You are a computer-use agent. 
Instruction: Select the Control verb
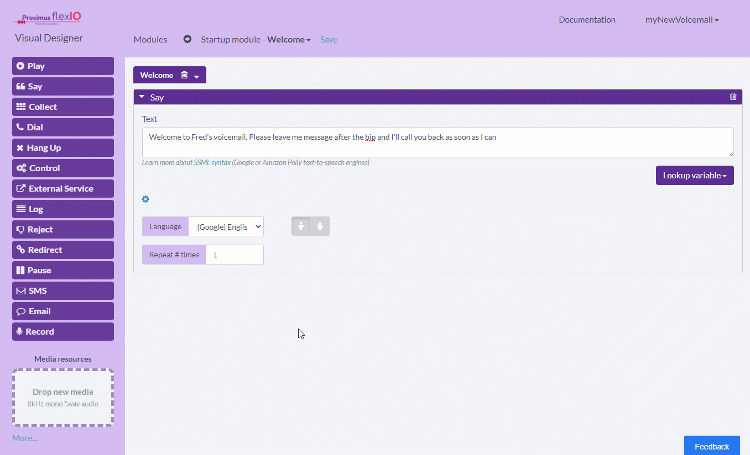[x=63, y=168]
